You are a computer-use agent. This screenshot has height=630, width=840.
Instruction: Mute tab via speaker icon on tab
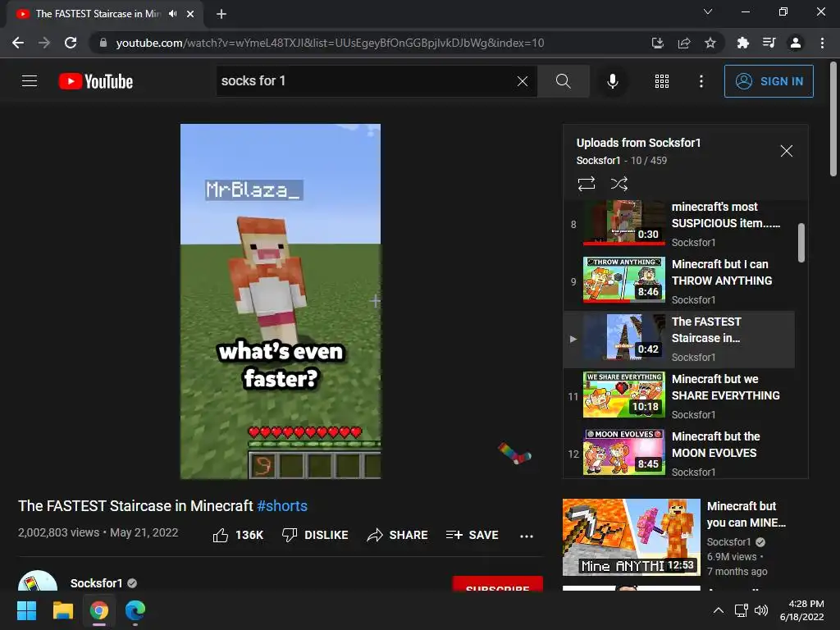coord(172,13)
